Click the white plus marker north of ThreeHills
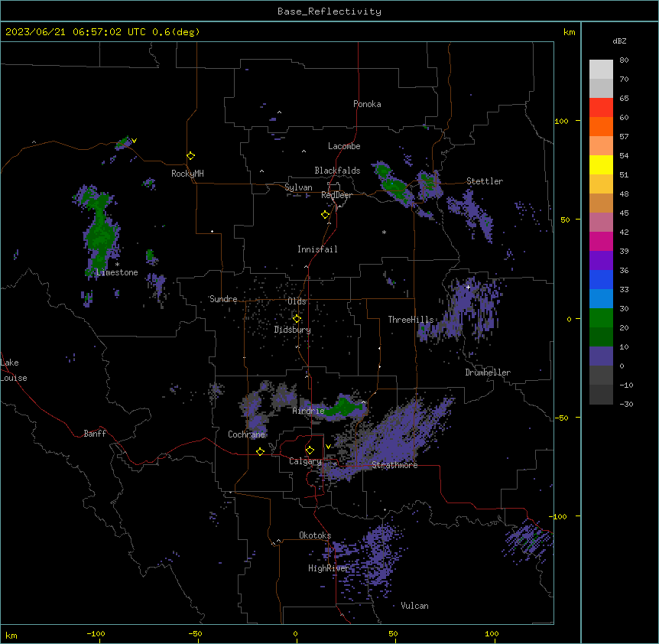The width and height of the screenshot is (659, 644). point(468,288)
